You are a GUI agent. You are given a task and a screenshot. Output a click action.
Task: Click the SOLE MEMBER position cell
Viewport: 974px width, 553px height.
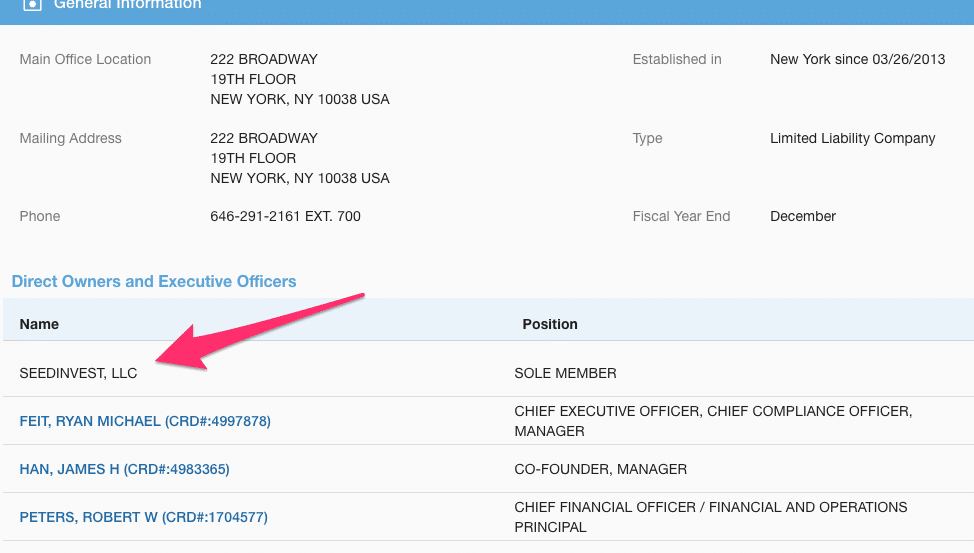pyautogui.click(x=565, y=373)
